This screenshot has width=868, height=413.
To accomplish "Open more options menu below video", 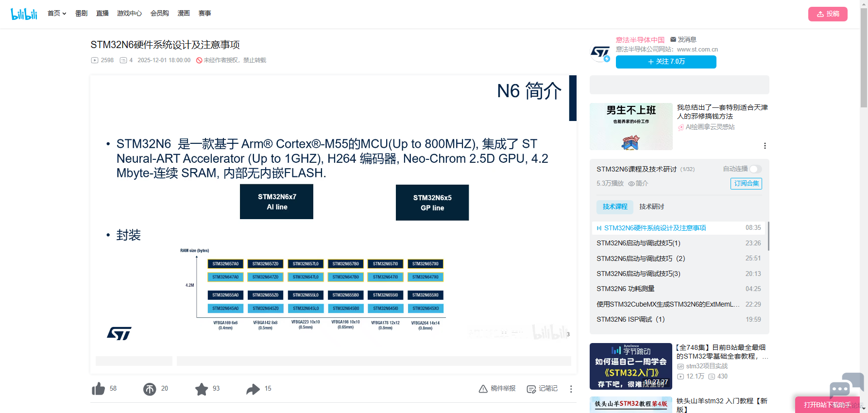I will (571, 389).
